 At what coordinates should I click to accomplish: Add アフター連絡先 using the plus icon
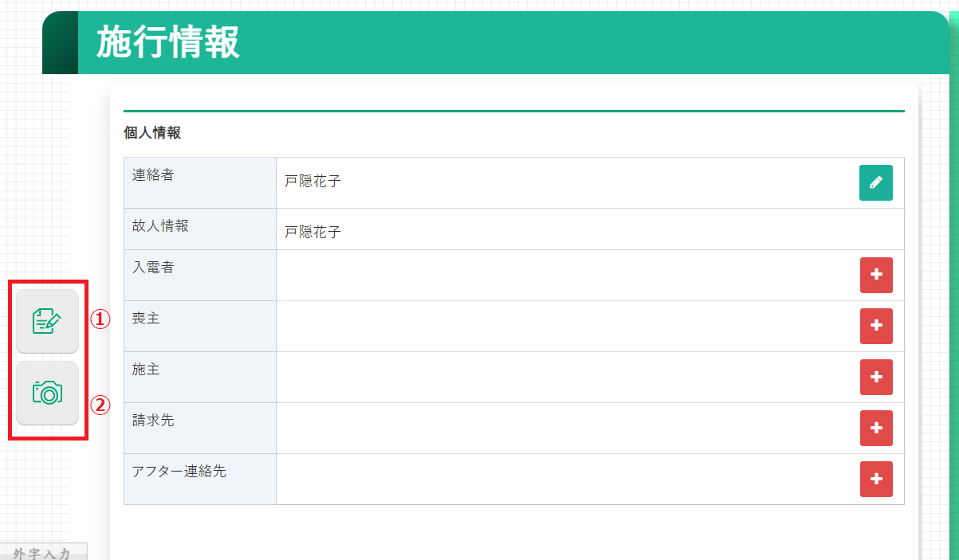[875, 479]
